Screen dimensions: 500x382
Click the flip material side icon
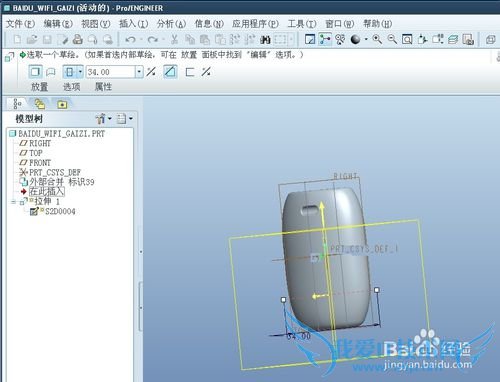click(206, 72)
